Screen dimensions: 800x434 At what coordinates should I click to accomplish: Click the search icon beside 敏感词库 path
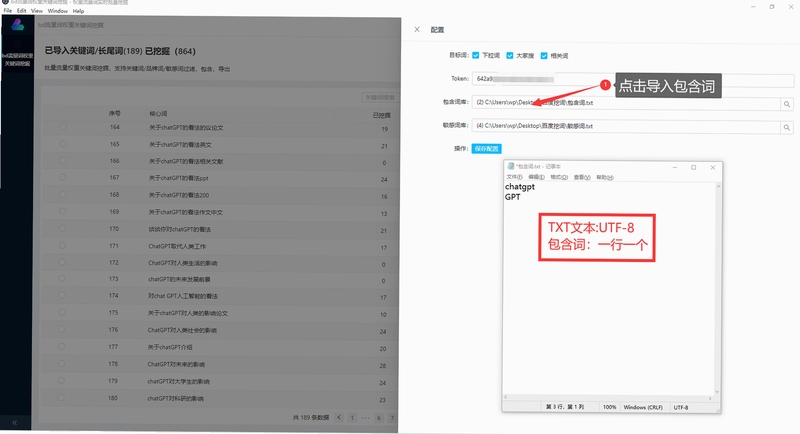pos(787,127)
